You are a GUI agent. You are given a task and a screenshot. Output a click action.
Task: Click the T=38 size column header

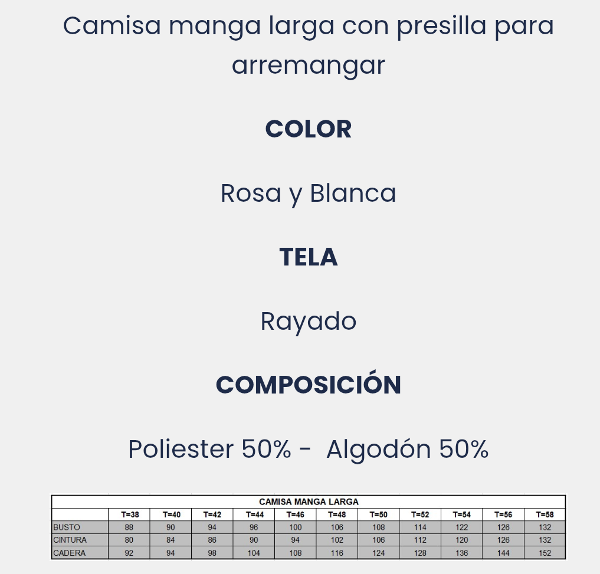129,514
